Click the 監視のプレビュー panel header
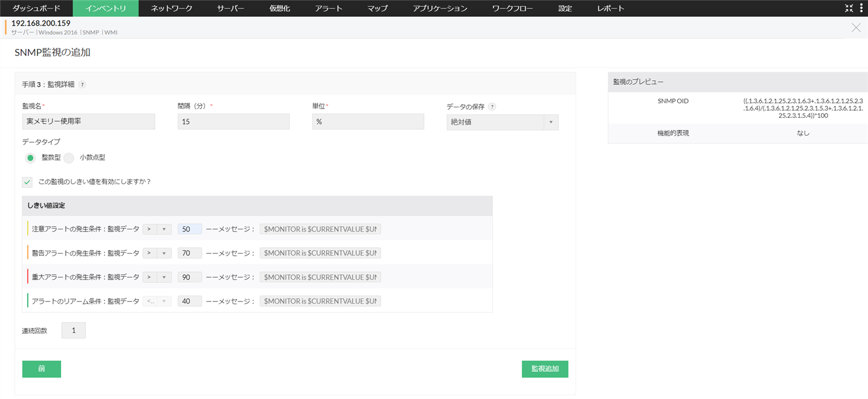868x399 pixels. coord(738,81)
